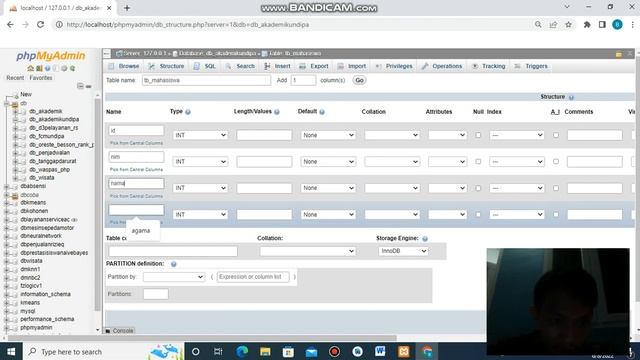
Task: Open Cortana circle on taskbar
Action: 196,351
